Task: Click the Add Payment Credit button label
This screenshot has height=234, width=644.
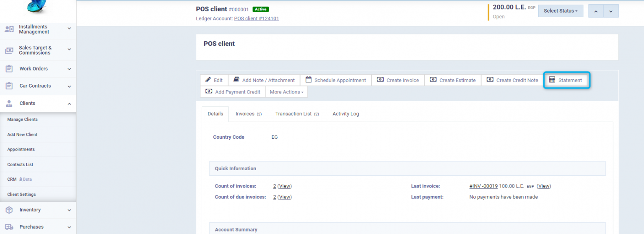Action: tap(238, 92)
